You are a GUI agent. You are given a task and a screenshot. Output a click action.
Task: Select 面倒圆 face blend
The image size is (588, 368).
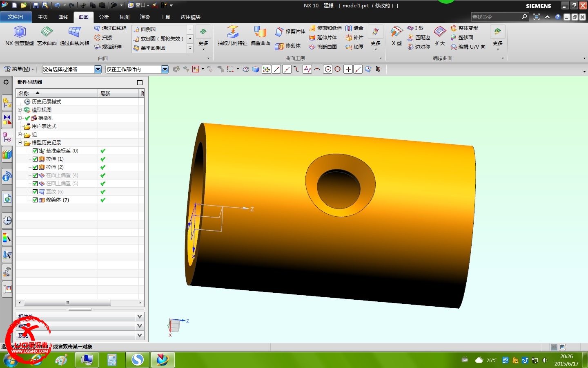point(144,29)
